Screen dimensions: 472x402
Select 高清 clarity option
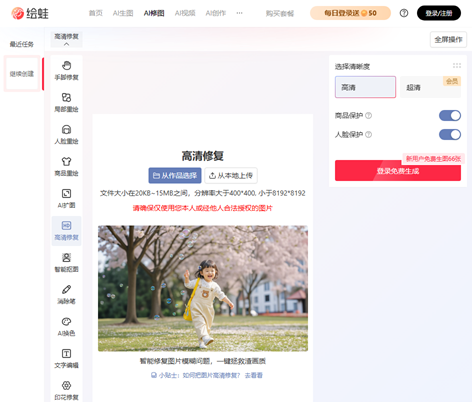coord(365,87)
